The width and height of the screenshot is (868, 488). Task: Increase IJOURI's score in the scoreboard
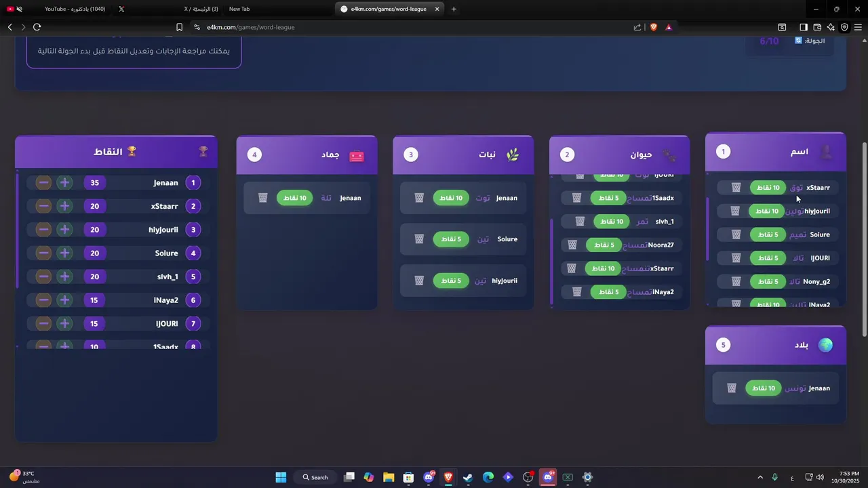coord(64,324)
